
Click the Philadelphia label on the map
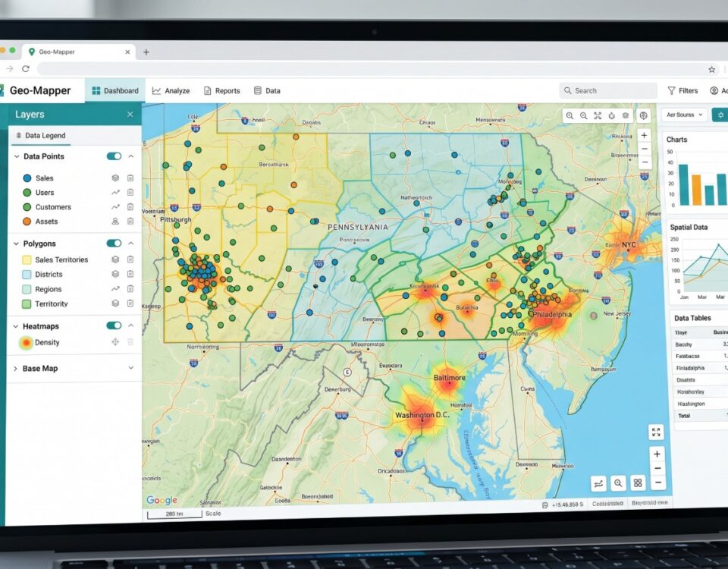click(x=552, y=314)
